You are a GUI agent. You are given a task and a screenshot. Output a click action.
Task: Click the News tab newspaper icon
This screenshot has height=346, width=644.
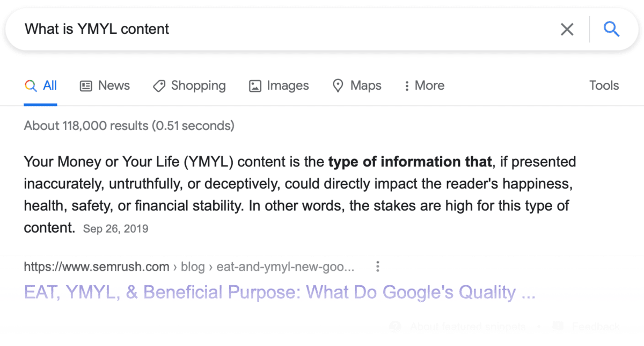[x=86, y=86]
